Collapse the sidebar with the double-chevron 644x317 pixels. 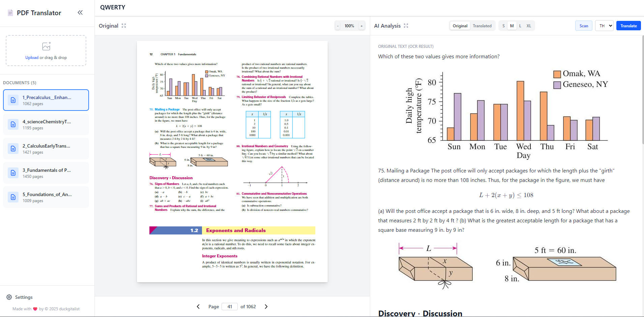tap(80, 12)
